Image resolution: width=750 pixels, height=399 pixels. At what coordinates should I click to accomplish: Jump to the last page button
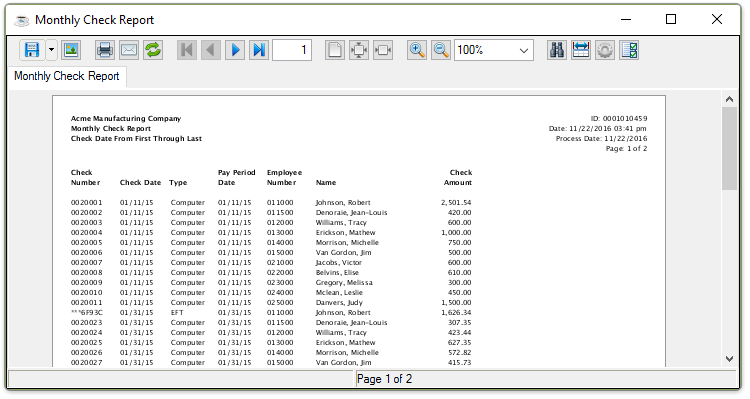259,50
